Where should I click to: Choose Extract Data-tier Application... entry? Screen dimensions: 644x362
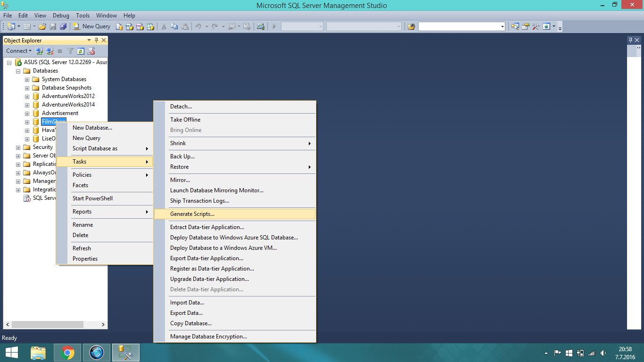click(235, 227)
